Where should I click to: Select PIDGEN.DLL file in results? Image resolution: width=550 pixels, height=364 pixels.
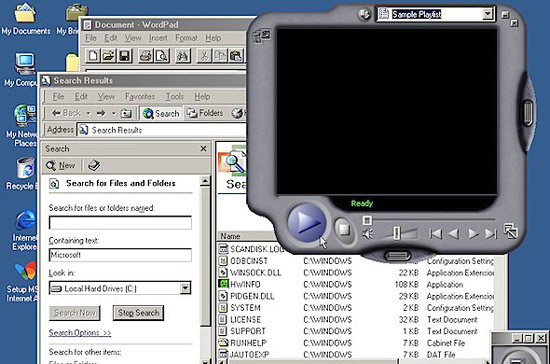(246, 296)
